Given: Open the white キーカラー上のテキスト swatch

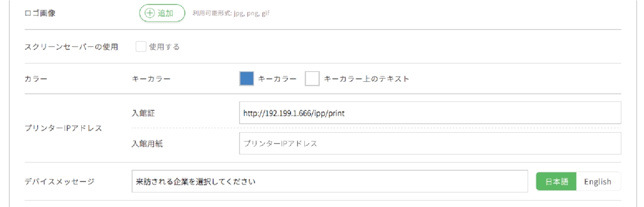Looking at the screenshot, I should pyautogui.click(x=312, y=78).
